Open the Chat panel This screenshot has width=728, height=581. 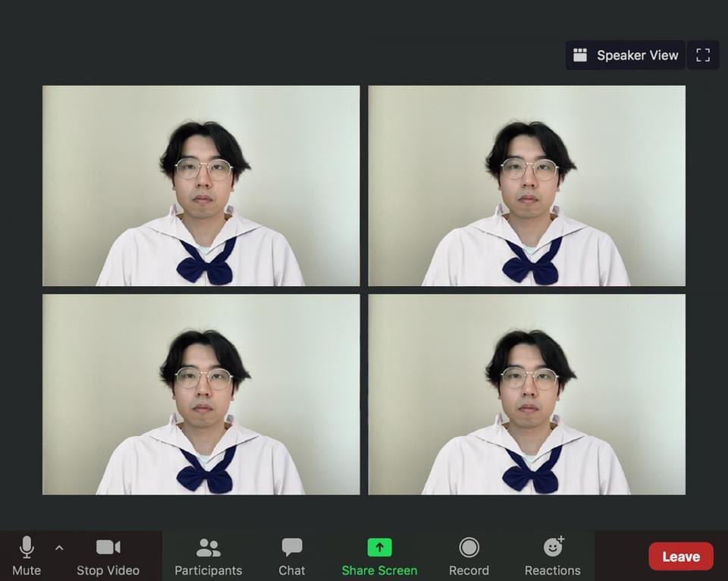(291, 556)
